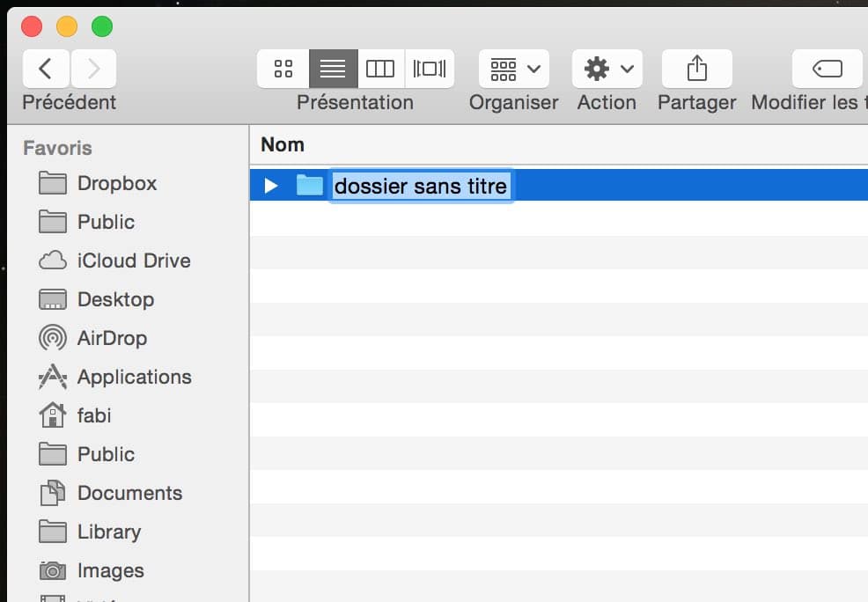Click the Dropbox folder icon
Image resolution: width=868 pixels, height=602 pixels.
tap(53, 183)
